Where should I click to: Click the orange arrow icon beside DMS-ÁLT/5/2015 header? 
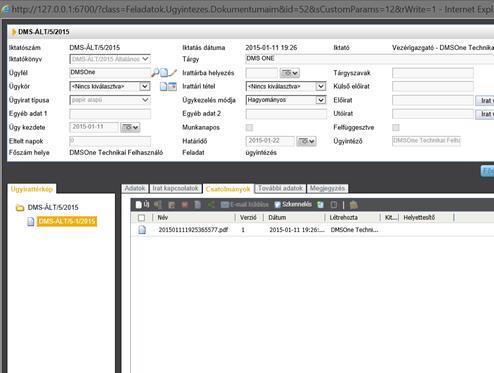click(x=14, y=32)
